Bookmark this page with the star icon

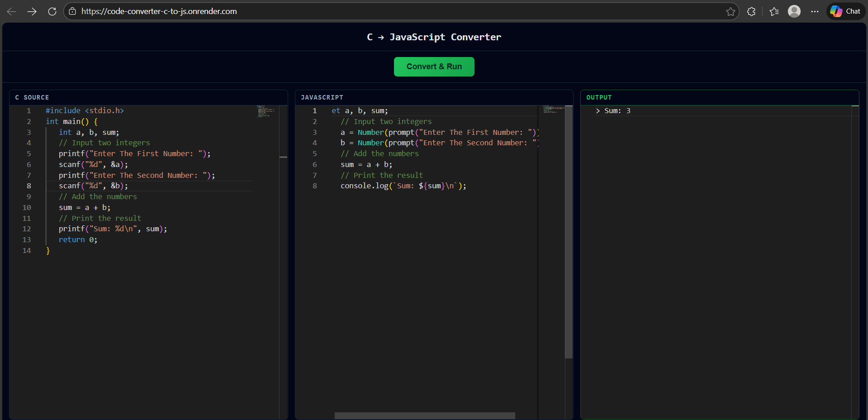tap(730, 11)
